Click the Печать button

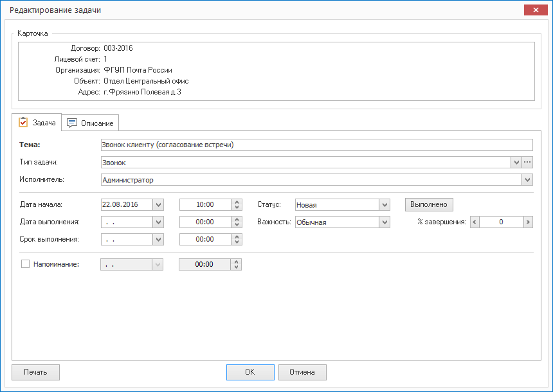click(35, 372)
